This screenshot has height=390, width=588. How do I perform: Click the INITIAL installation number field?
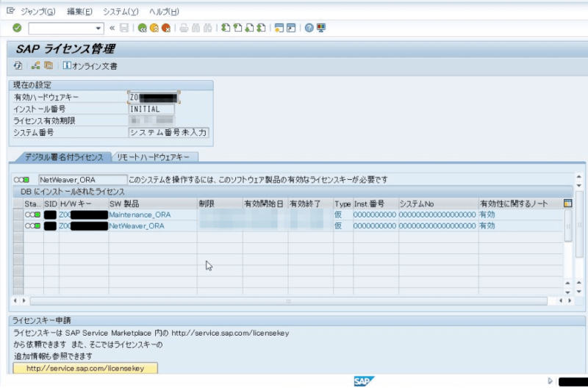point(151,109)
